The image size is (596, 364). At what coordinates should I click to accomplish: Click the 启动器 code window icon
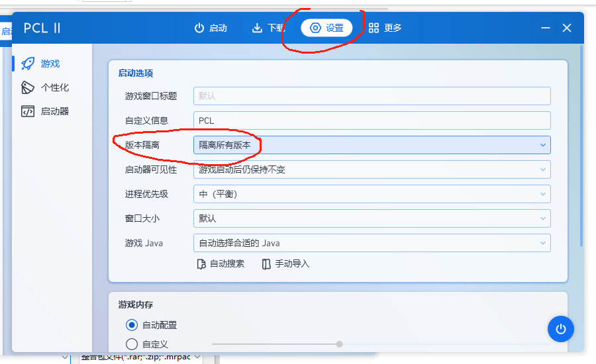tap(28, 111)
